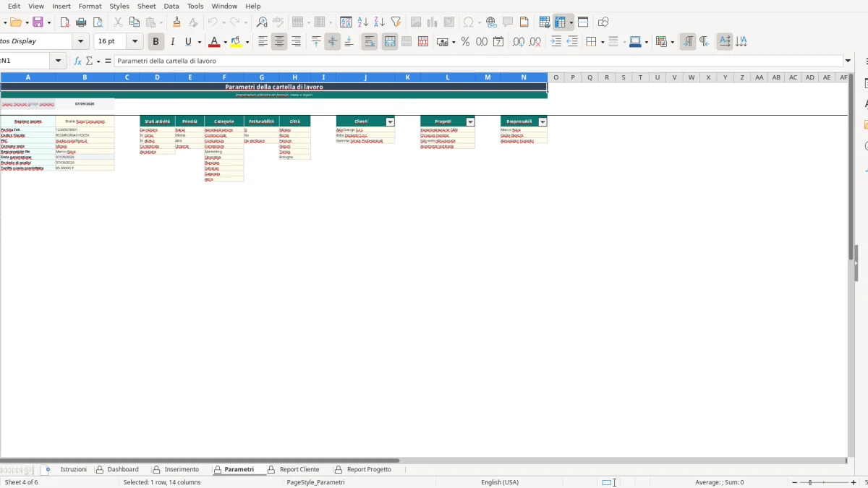Open the Data menu
Viewport: 868px width, 488px height.
point(171,6)
